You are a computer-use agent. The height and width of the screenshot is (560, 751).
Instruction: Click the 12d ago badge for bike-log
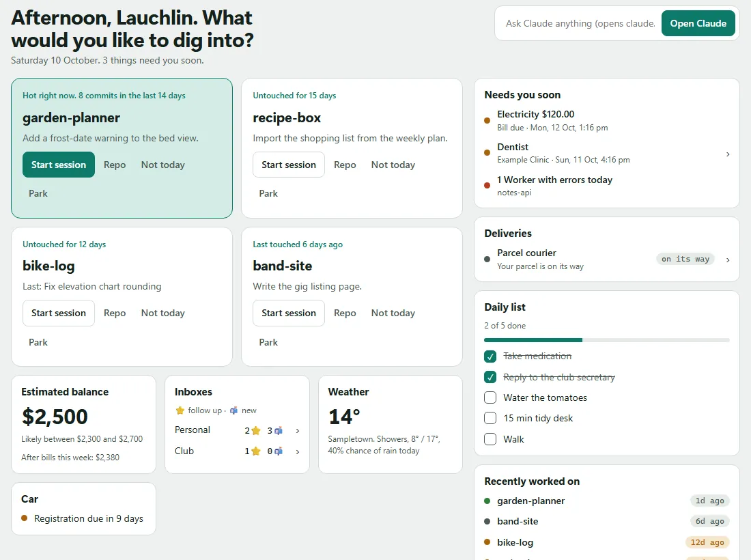click(x=707, y=542)
